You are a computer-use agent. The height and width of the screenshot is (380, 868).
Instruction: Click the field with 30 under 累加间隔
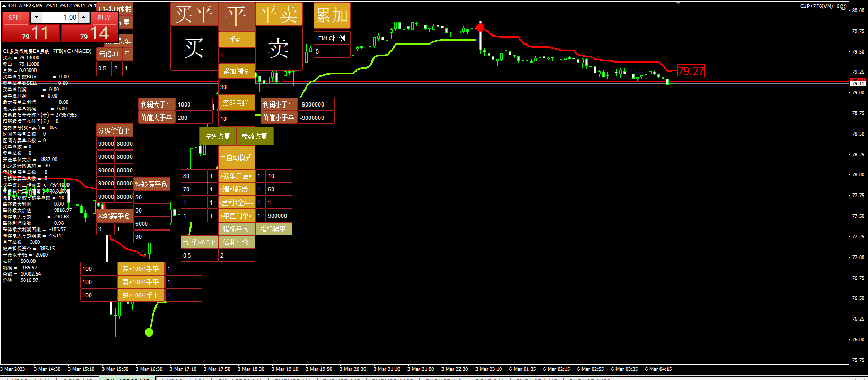point(236,87)
